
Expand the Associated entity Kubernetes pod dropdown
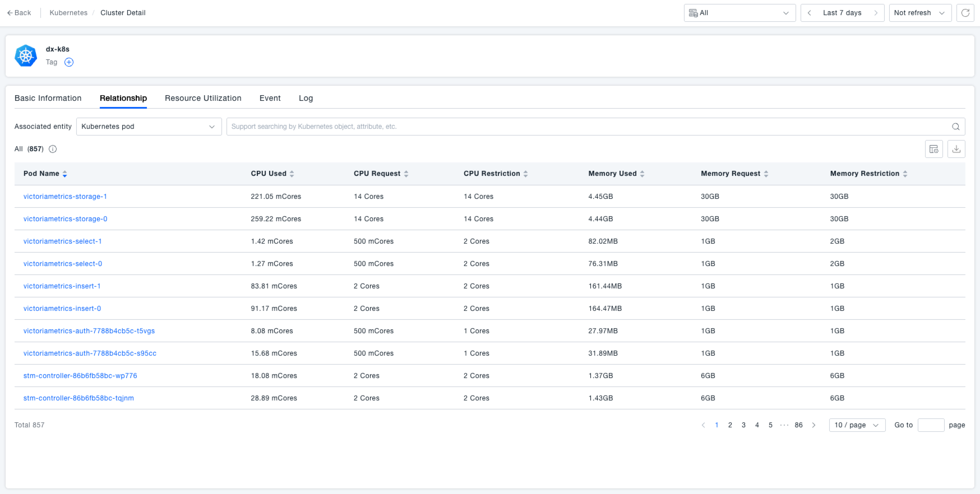149,127
